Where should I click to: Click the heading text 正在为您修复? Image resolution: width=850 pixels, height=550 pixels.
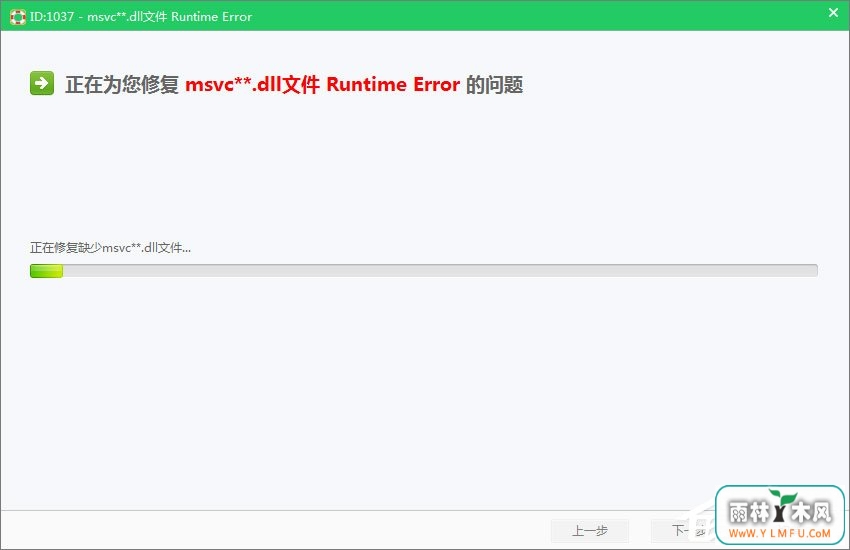point(122,85)
